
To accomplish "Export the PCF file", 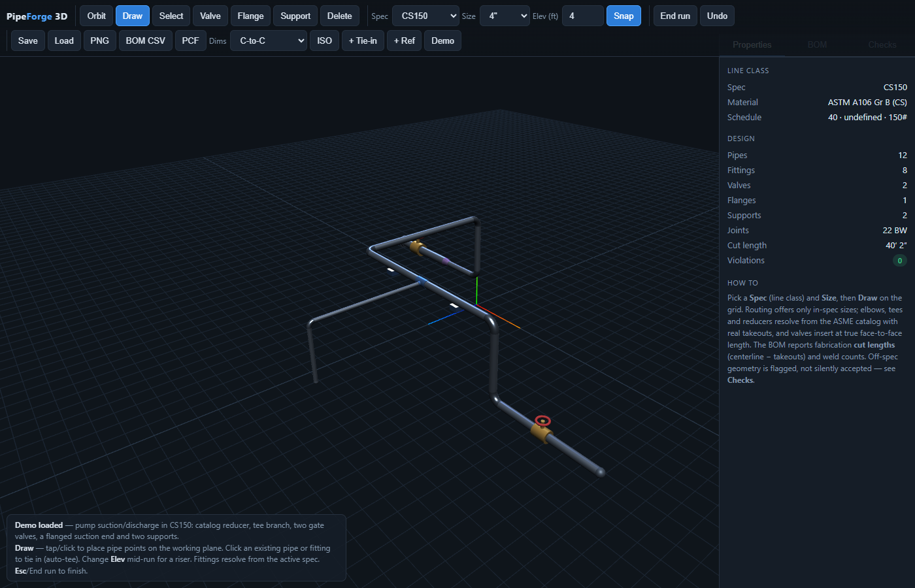I will point(191,41).
